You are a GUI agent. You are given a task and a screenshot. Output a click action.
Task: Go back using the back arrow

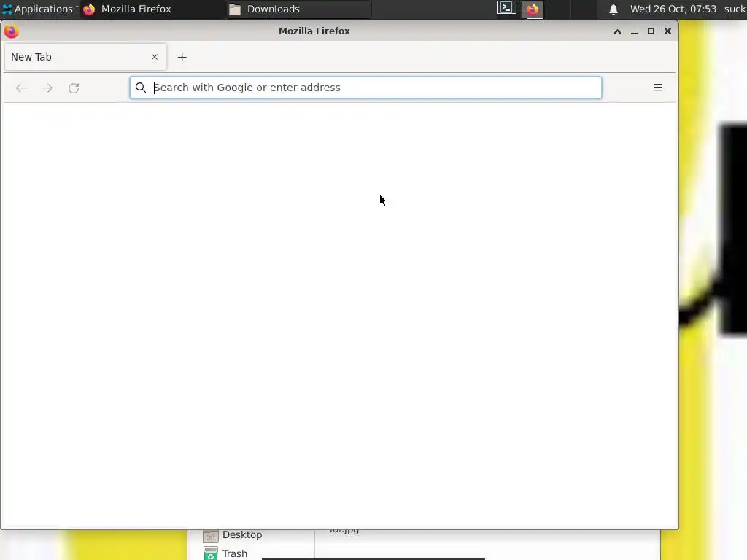pos(21,87)
